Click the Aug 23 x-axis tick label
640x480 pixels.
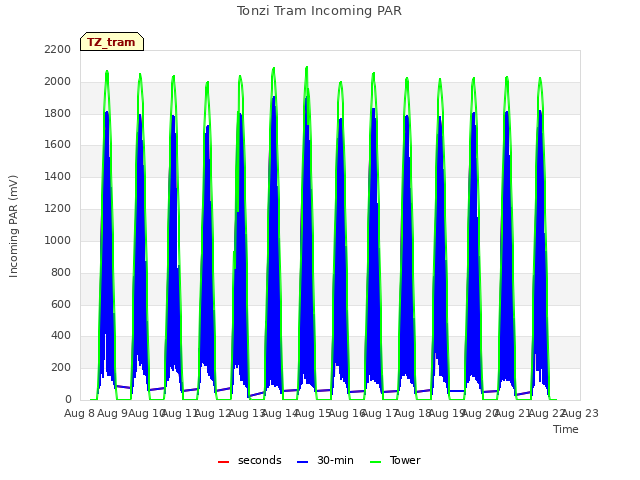pyautogui.click(x=580, y=413)
